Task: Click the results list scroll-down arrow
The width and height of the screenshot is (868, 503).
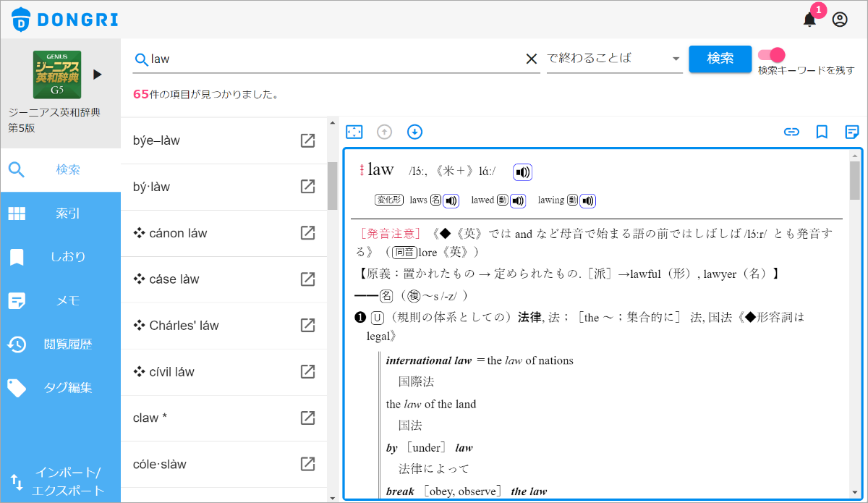Action: (333, 497)
